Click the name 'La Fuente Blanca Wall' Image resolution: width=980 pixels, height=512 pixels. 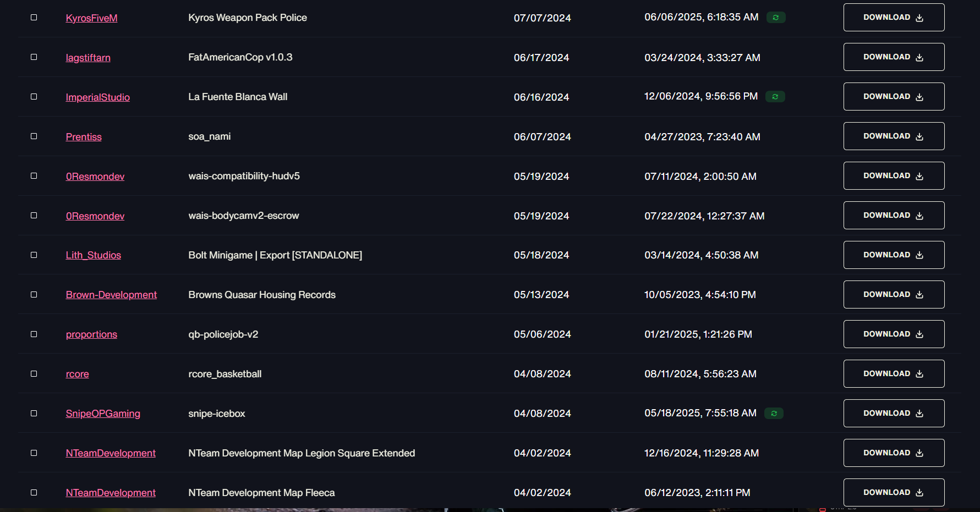click(238, 97)
